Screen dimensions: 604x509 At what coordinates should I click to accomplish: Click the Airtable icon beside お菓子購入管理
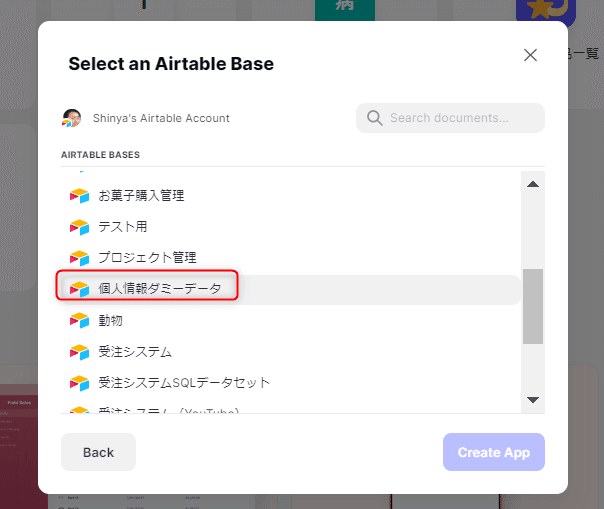pyautogui.click(x=79, y=196)
